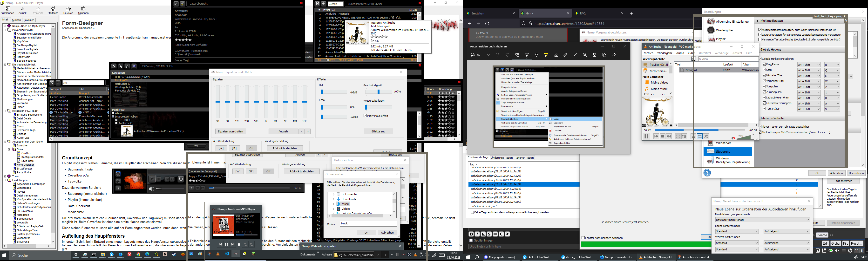
Task: Toggle the Micky Maus Effekt checkbox
Action: click(365, 116)
